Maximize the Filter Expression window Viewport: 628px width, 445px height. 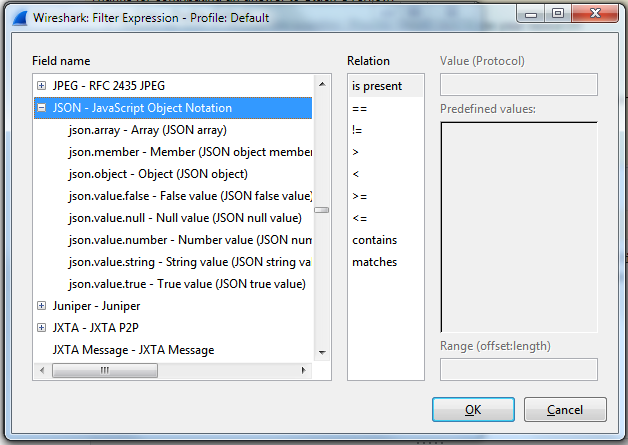[558, 14]
